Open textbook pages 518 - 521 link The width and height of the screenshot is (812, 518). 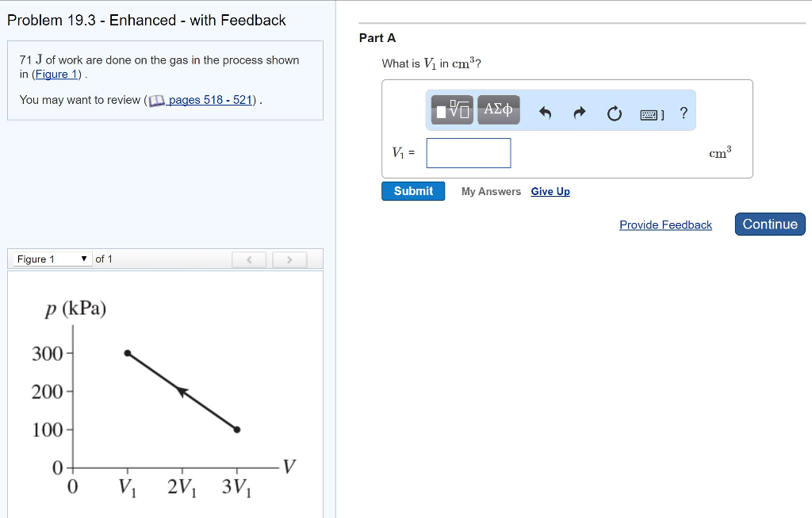(210, 100)
